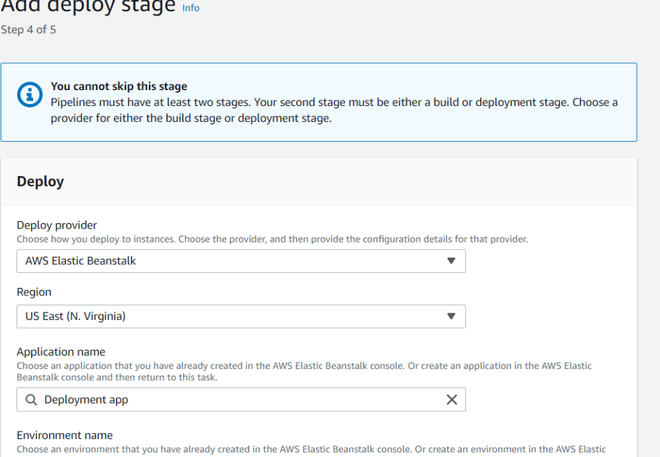Click the "Application name" field label

(61, 352)
